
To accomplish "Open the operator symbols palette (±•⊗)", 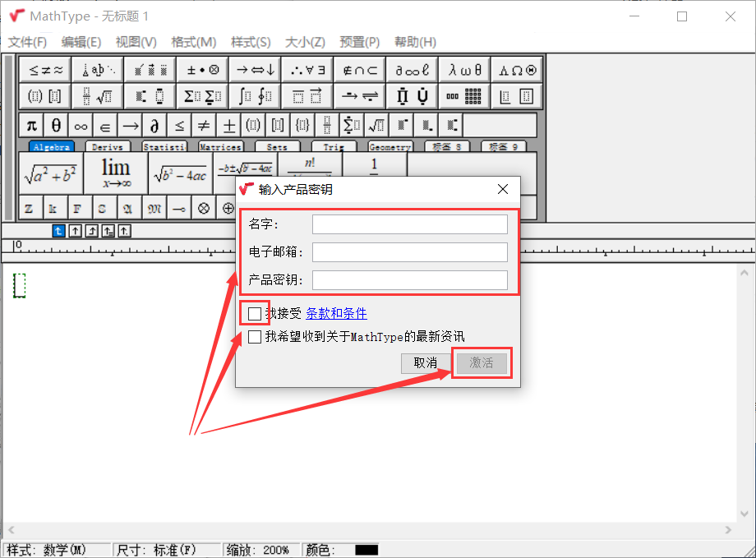I will [202, 71].
